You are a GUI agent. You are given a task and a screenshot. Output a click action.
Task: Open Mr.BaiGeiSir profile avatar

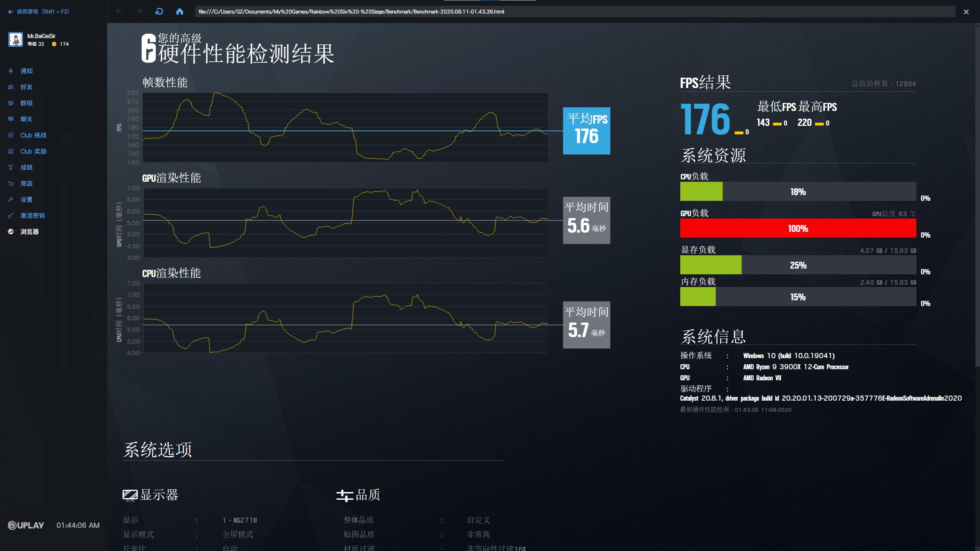tap(16, 39)
